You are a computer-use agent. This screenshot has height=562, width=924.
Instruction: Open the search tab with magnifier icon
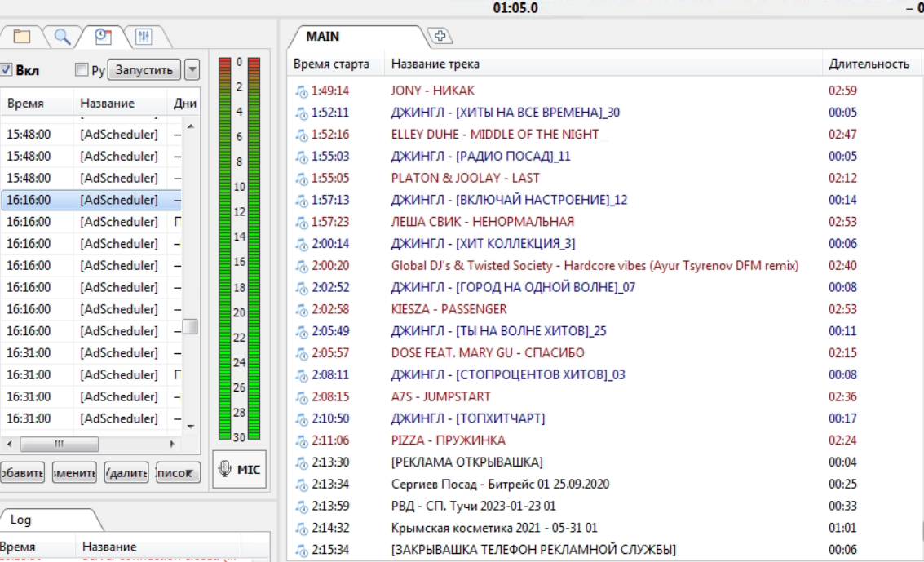click(x=62, y=37)
